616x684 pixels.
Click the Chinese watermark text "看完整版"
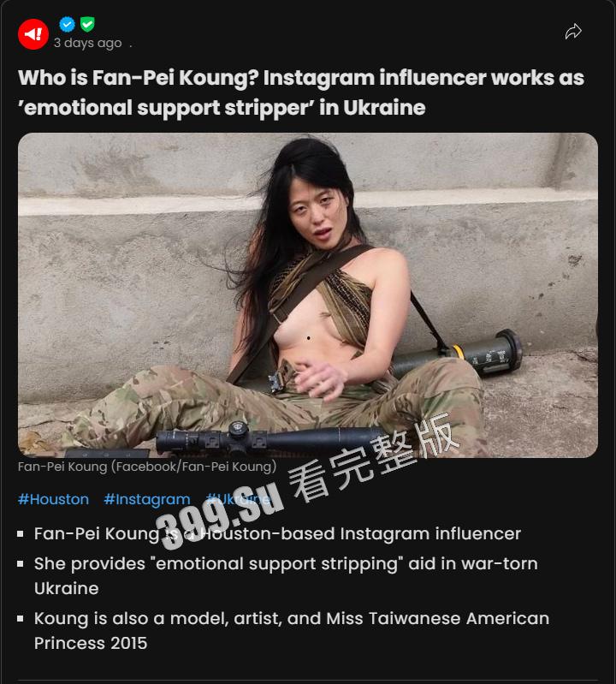click(x=374, y=457)
